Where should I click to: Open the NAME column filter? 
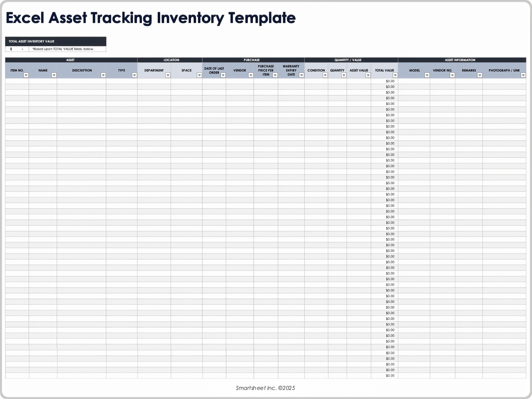point(53,75)
